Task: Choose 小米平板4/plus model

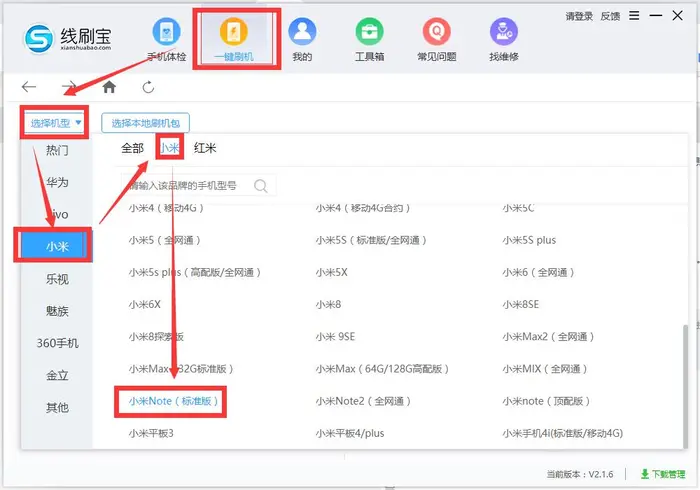Action: 350,433
